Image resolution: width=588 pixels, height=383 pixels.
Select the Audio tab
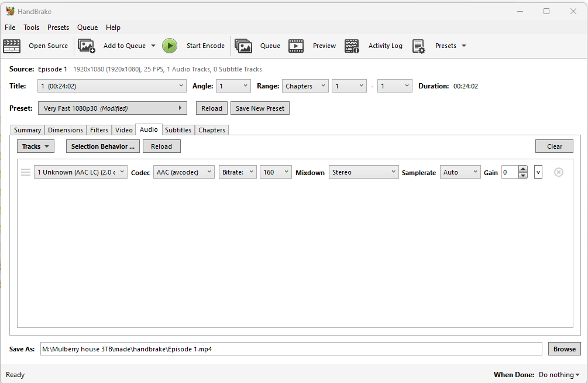(149, 129)
